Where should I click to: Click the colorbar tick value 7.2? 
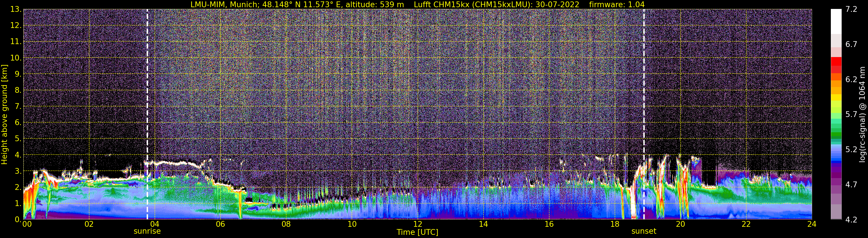pos(851,10)
